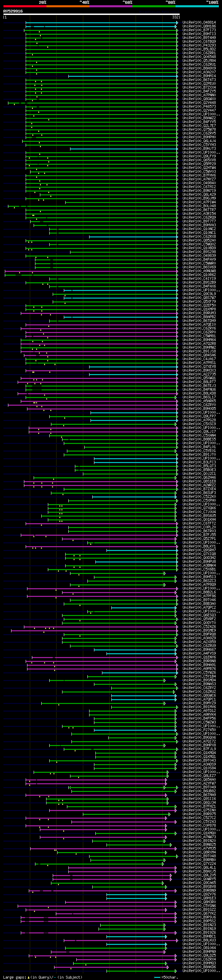
Task: Select the UniRef100_B9RUM3 label
Action: pyautogui.click(x=199, y=313)
